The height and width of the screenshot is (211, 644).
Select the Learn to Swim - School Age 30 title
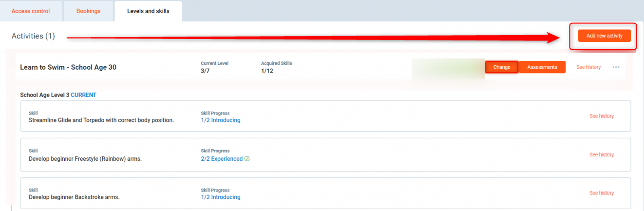tap(68, 67)
